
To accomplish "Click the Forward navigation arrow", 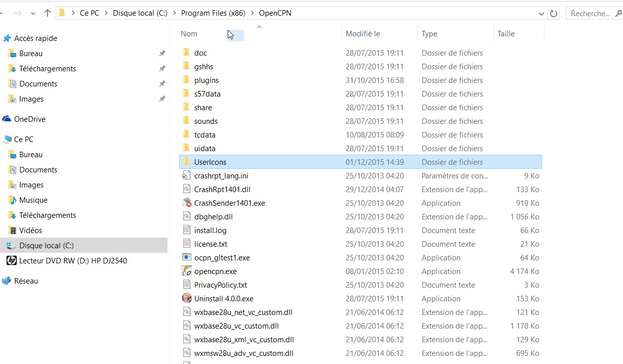I will 18,13.
